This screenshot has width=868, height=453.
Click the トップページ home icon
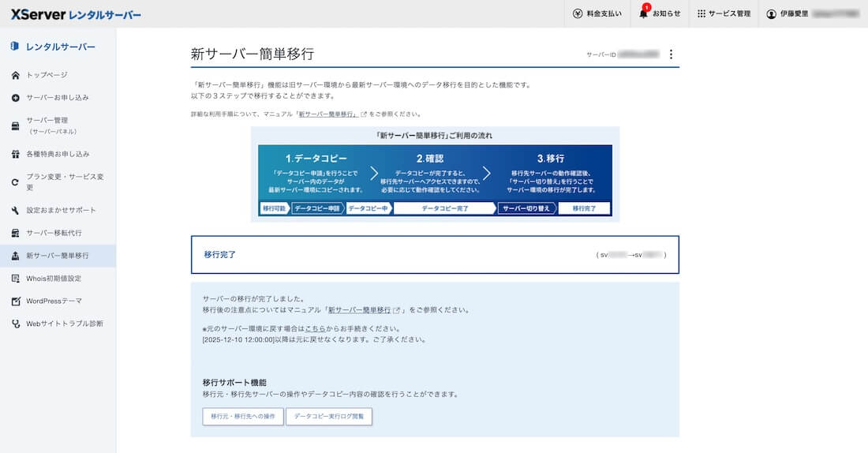point(16,75)
